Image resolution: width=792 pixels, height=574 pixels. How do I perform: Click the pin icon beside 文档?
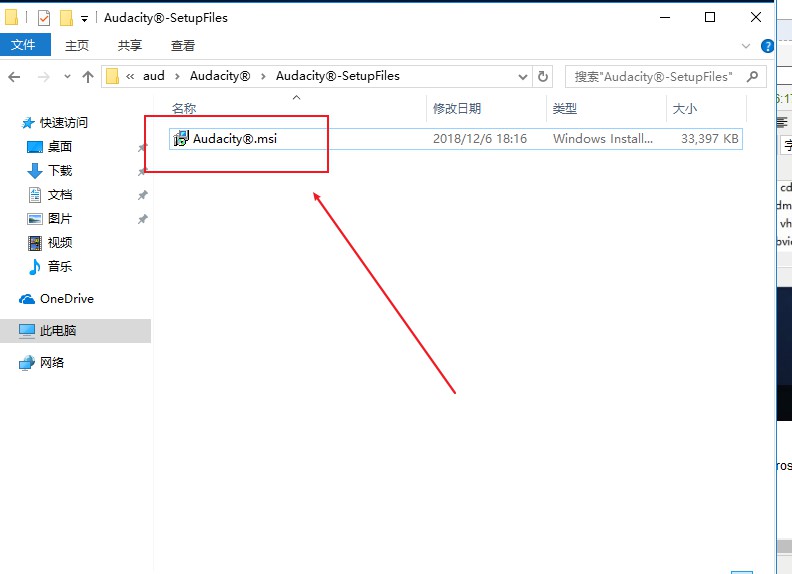(x=143, y=195)
